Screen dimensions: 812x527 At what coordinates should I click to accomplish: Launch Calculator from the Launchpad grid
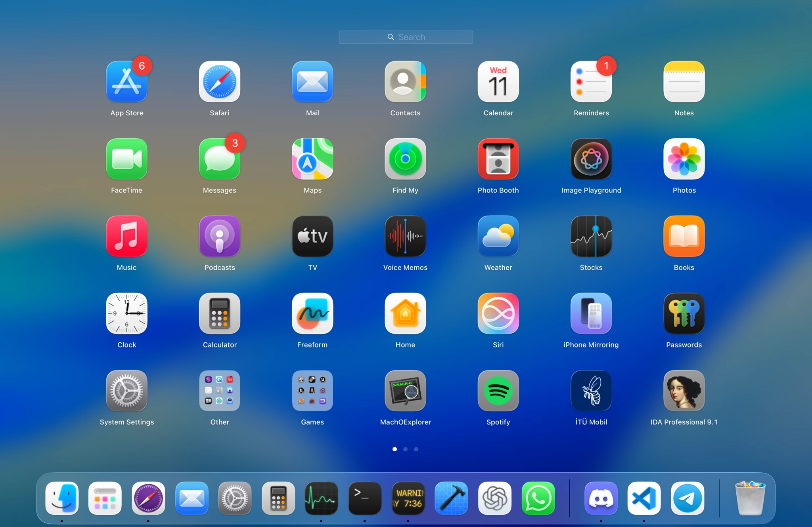tap(220, 313)
